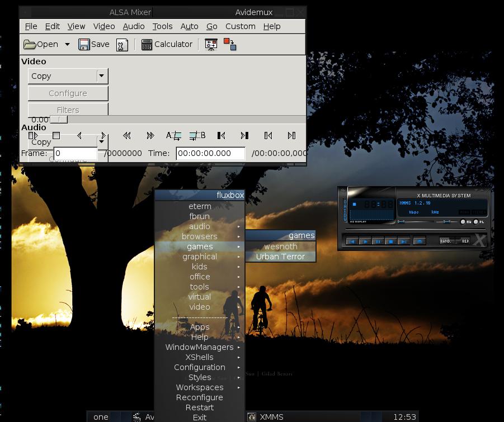The width and height of the screenshot is (504, 422).
Task: Click Avidemux play button below the seek bar
Action: (x=34, y=135)
